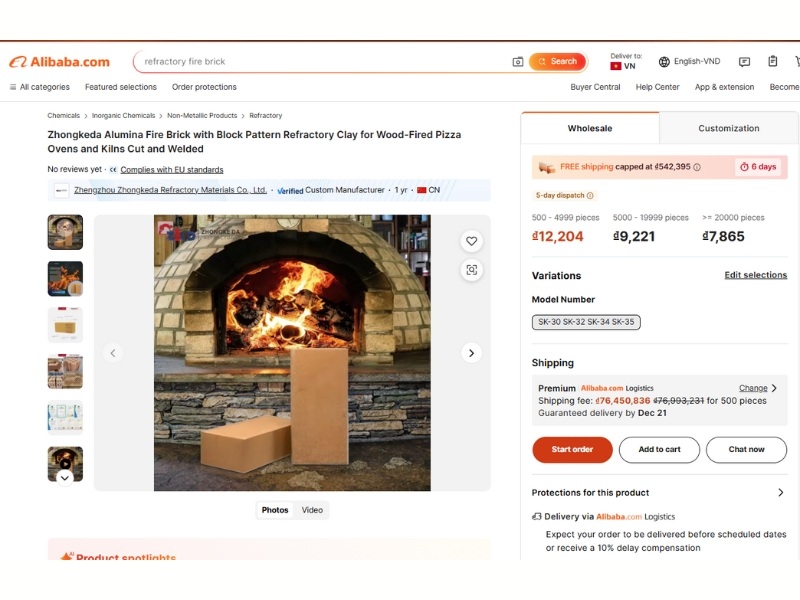Switch to the Customization tab
800x600 pixels.
click(x=729, y=128)
